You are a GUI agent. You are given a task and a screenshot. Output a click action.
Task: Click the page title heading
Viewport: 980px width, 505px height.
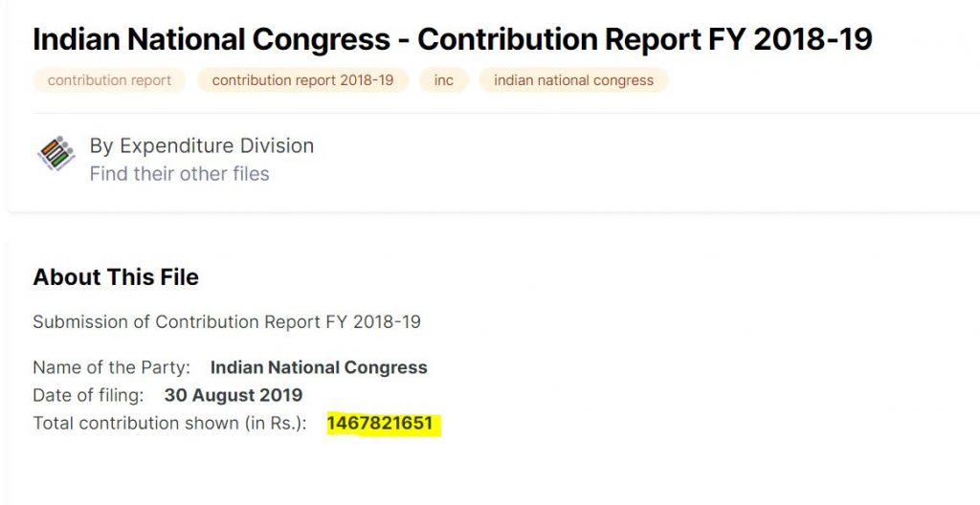[x=452, y=39]
